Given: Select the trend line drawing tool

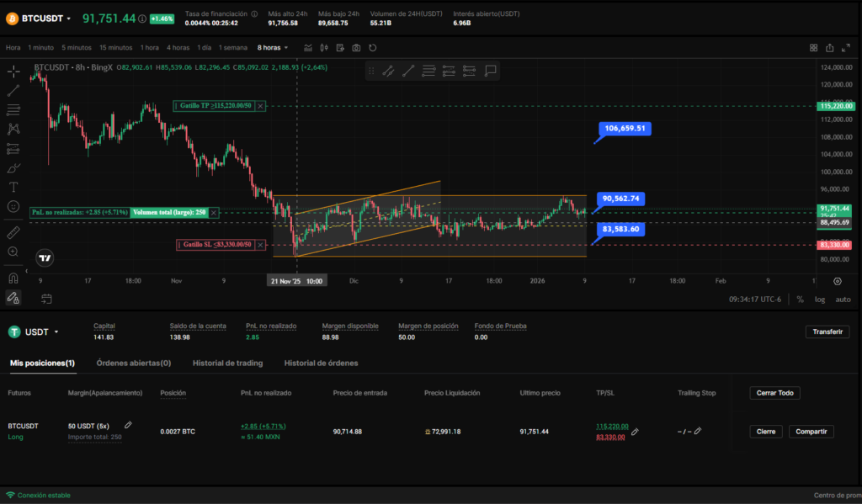Looking at the screenshot, I should point(13,90).
